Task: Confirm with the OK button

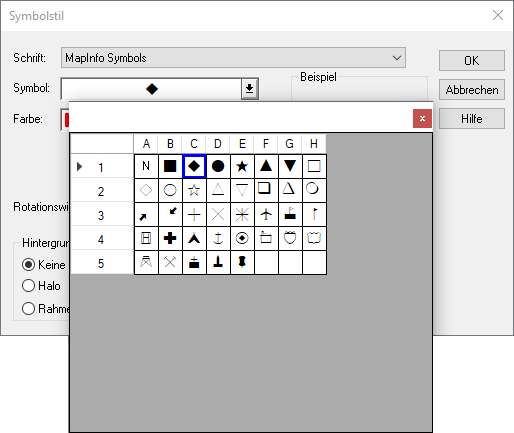Action: pyautogui.click(x=472, y=61)
